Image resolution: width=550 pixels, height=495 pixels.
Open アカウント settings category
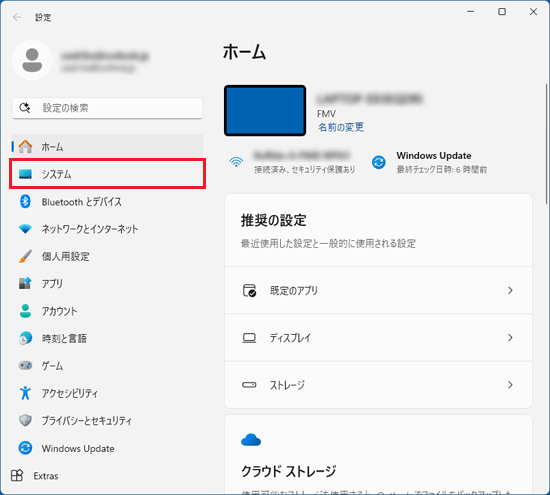pos(107,311)
